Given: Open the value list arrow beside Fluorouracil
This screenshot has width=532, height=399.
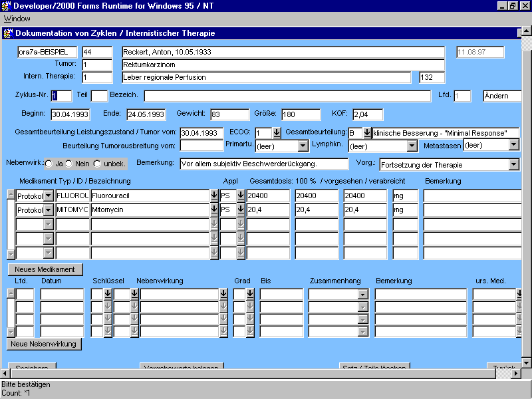Looking at the screenshot, I should pos(214,196).
